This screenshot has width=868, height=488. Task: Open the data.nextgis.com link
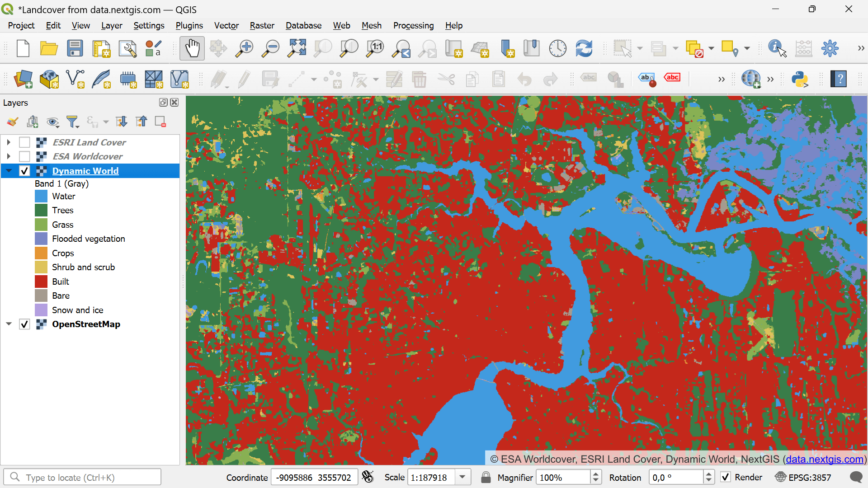point(825,460)
